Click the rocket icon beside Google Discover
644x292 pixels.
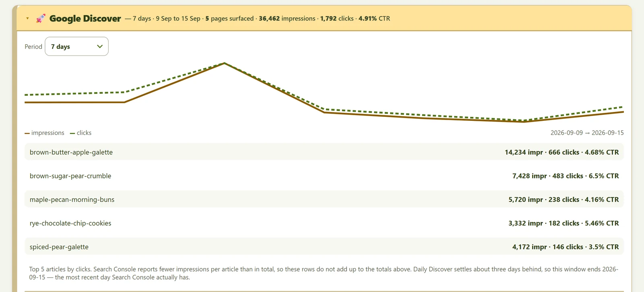[x=41, y=19]
